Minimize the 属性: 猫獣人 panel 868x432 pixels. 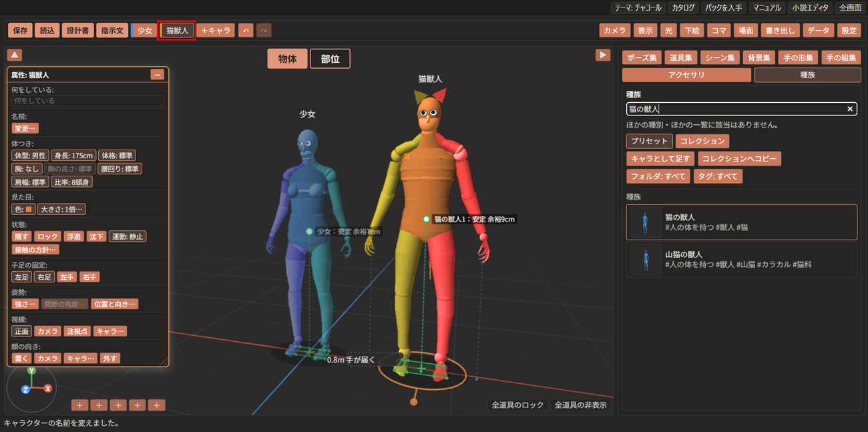tap(158, 75)
